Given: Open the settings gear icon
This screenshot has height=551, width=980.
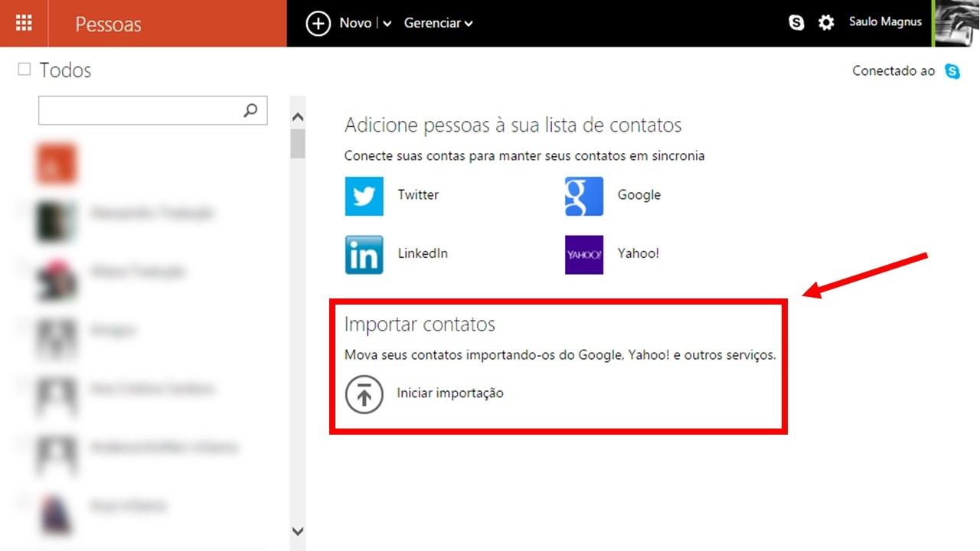Looking at the screenshot, I should tap(826, 23).
